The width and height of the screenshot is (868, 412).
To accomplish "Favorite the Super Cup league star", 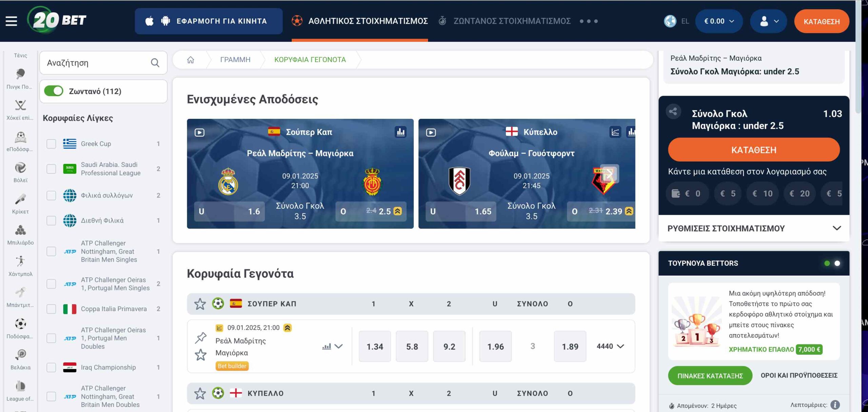I will click(200, 304).
